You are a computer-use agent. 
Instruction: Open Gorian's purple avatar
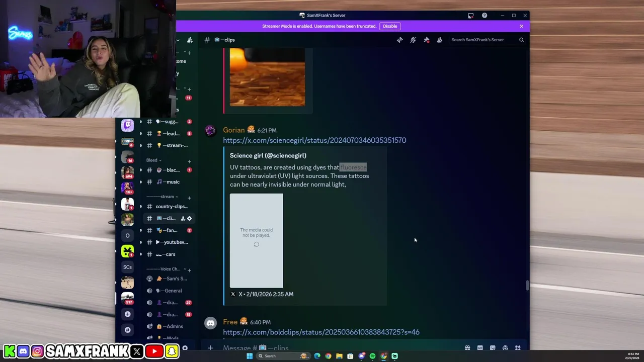point(210,131)
